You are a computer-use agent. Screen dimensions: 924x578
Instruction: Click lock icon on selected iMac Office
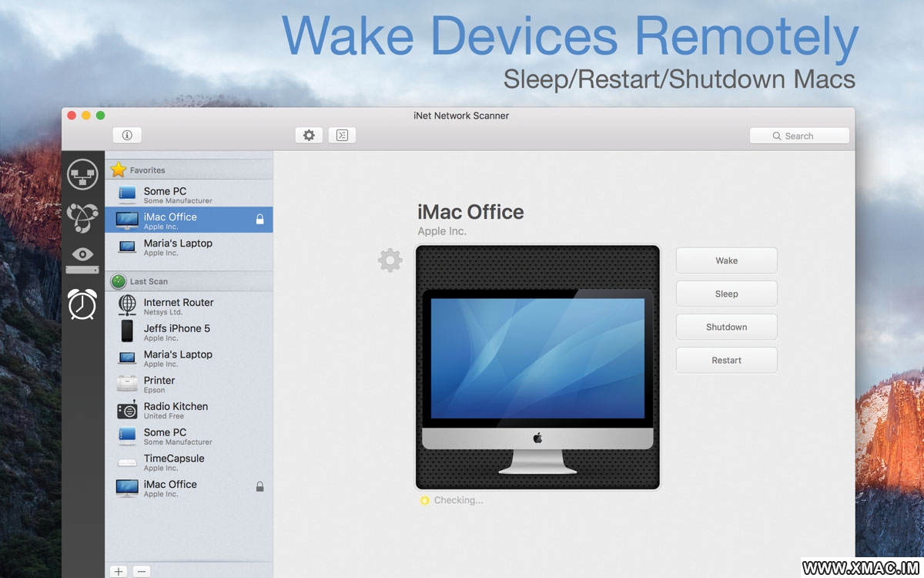coord(259,220)
